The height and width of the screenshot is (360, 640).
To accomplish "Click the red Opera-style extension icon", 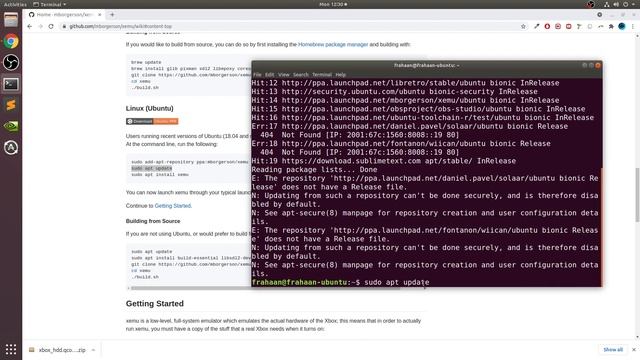I will pos(547,26).
